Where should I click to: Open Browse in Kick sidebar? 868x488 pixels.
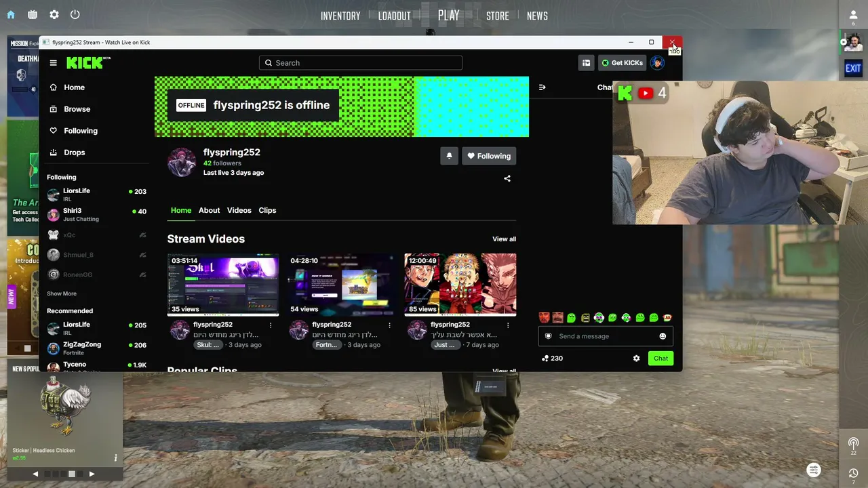coord(70,109)
